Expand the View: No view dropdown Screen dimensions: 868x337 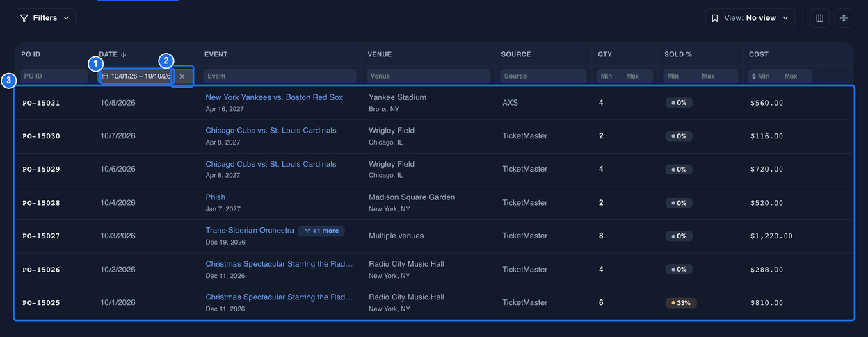click(750, 18)
